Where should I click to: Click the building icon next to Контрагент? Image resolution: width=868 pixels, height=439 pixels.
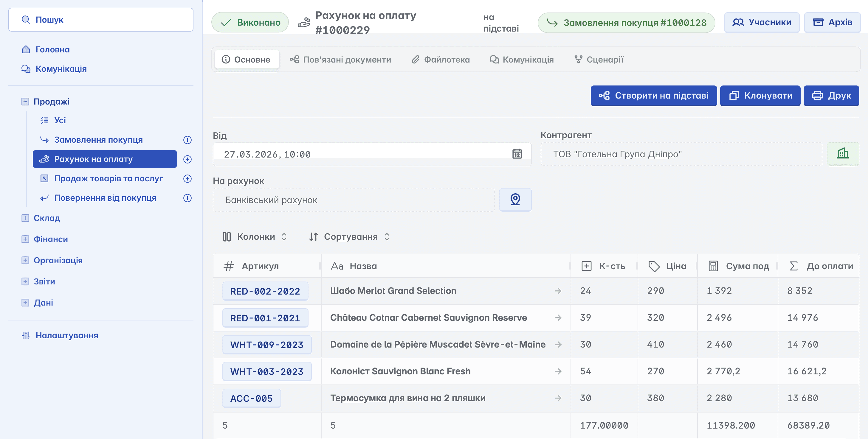842,154
